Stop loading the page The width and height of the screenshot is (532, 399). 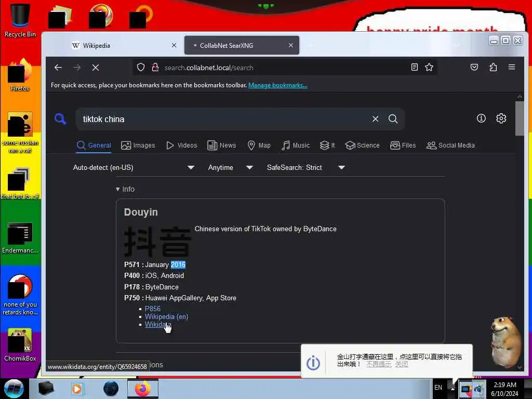[96, 68]
